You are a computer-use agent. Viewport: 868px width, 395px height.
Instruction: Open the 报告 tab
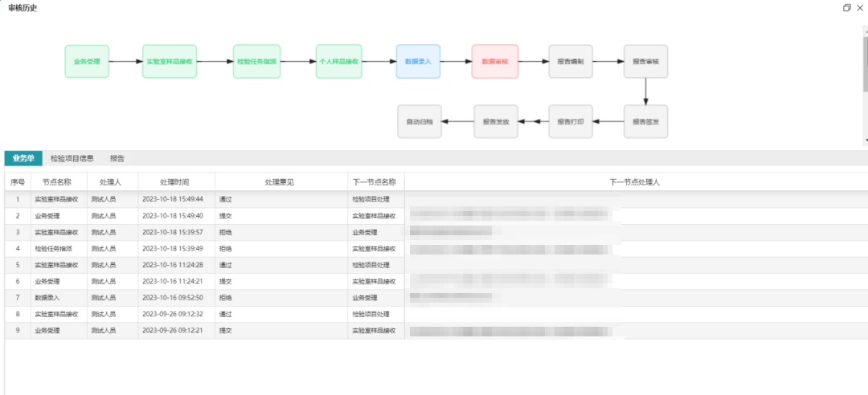tap(117, 158)
